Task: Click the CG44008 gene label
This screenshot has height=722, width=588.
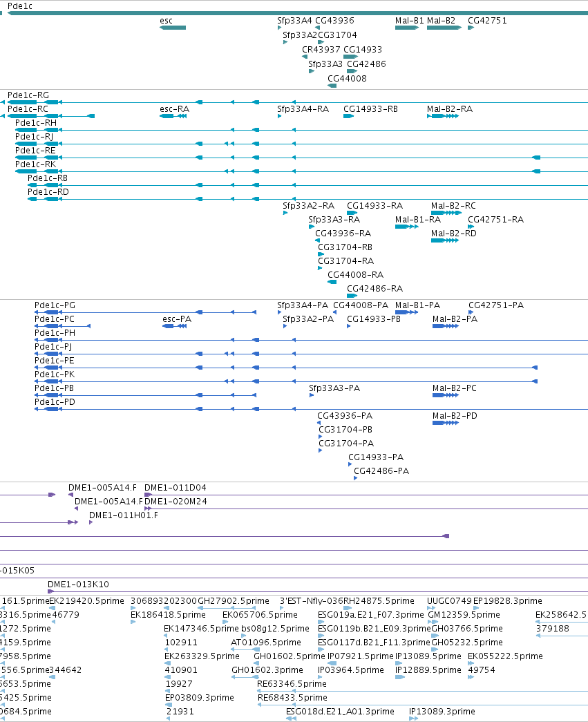Action: [x=347, y=79]
